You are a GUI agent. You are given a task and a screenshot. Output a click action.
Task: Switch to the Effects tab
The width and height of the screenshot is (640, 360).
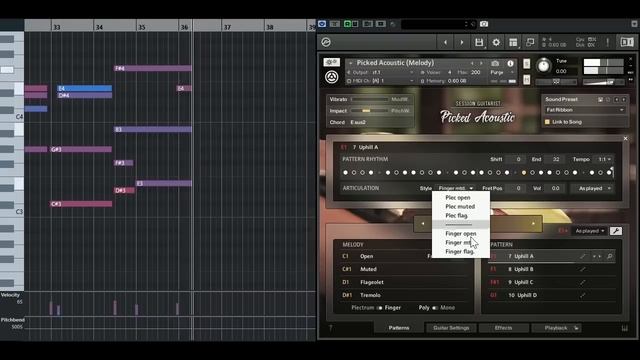click(503, 328)
